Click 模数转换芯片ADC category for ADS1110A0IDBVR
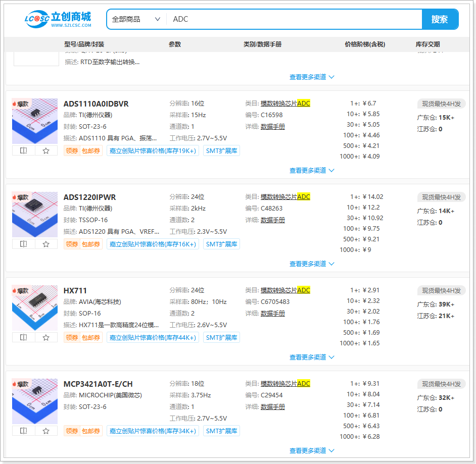 tap(285, 104)
